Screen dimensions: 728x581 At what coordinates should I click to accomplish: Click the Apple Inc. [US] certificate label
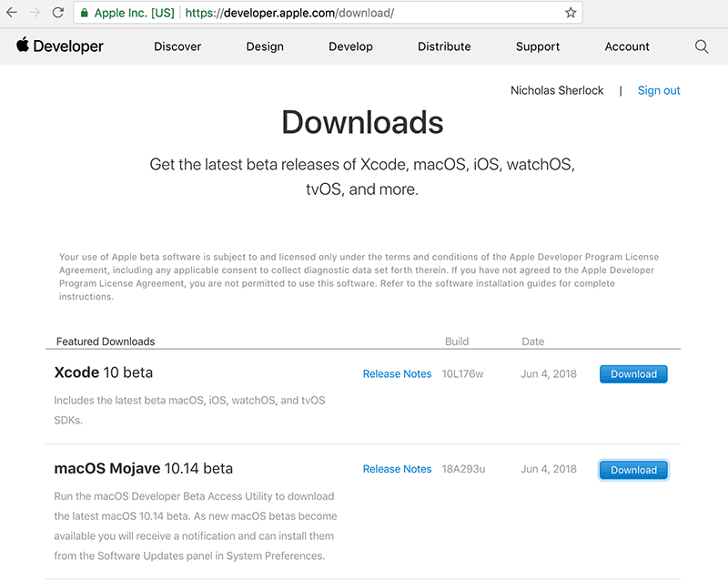point(134,13)
